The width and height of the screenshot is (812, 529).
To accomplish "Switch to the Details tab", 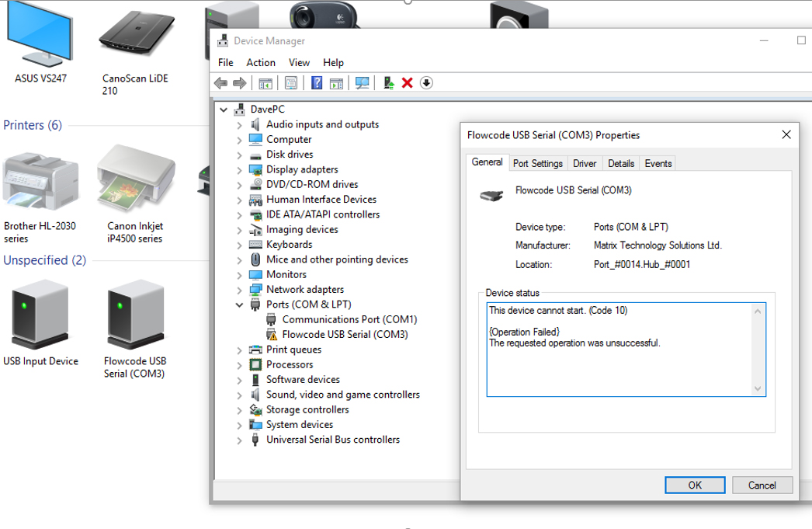I will pyautogui.click(x=622, y=164).
